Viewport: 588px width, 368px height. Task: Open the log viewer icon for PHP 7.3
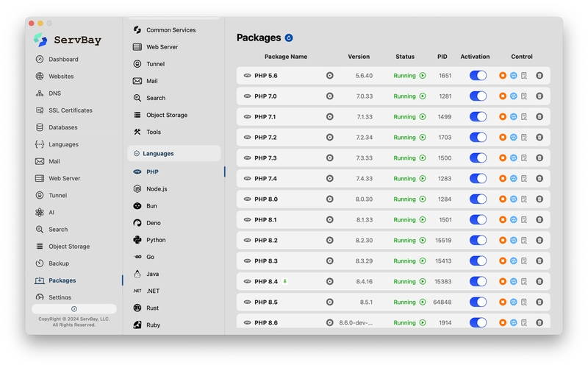pyautogui.click(x=524, y=158)
